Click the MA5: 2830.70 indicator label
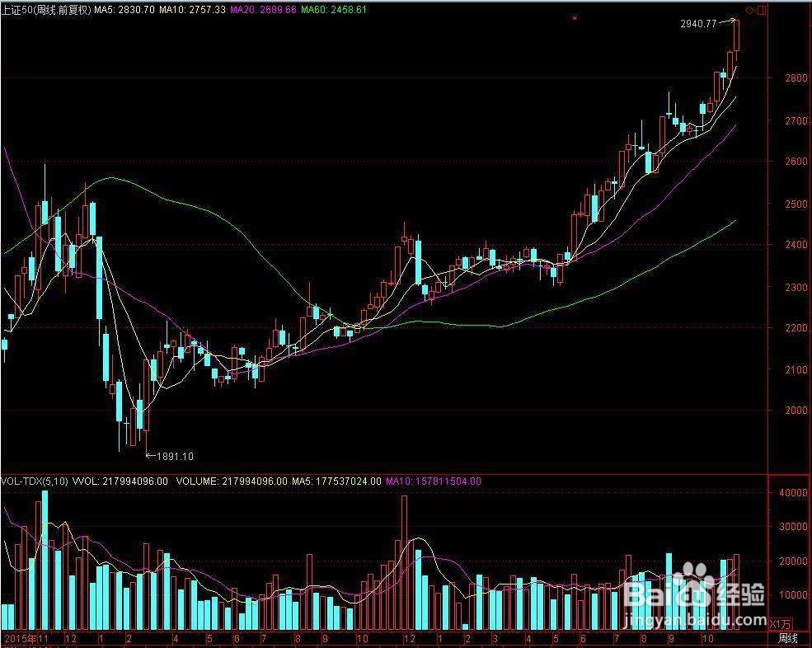The height and width of the screenshot is (648, 812). [x=124, y=10]
